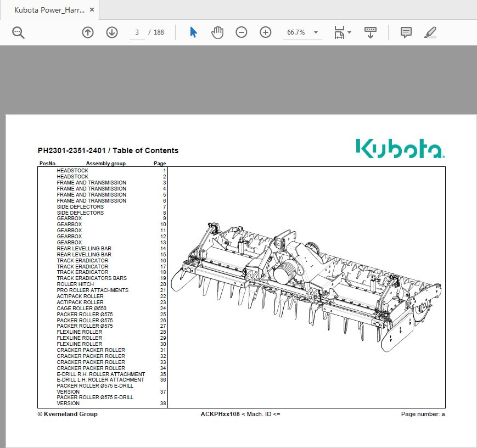Enable continuous scrolling page view
The height and width of the screenshot is (448, 477).
click(370, 32)
